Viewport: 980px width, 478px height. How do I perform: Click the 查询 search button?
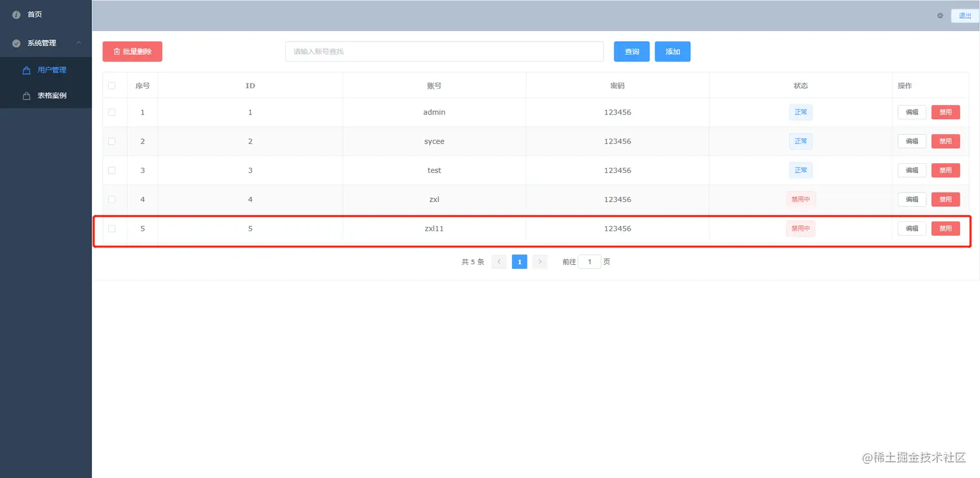631,52
